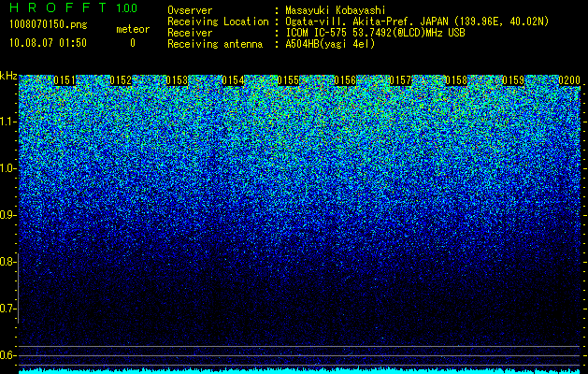The image size is (588, 374).
Task: Click the 1.1 frequency axis label
Action: pyautogui.click(x=8, y=122)
